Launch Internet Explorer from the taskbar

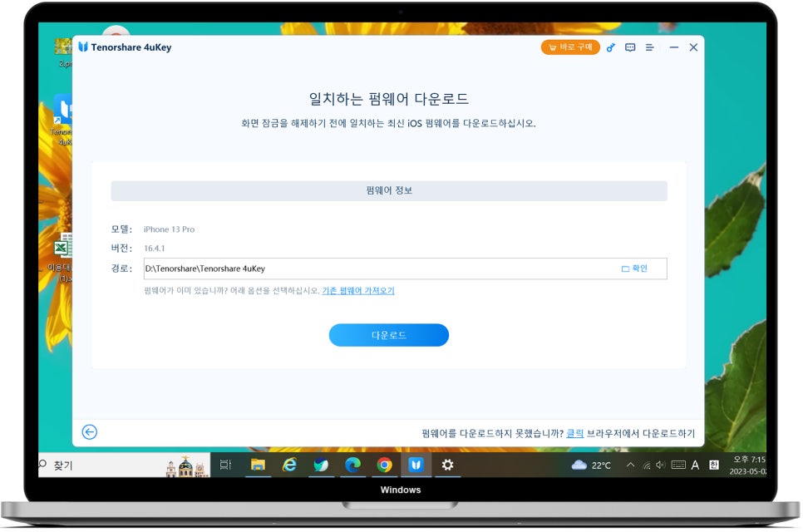[x=289, y=465]
